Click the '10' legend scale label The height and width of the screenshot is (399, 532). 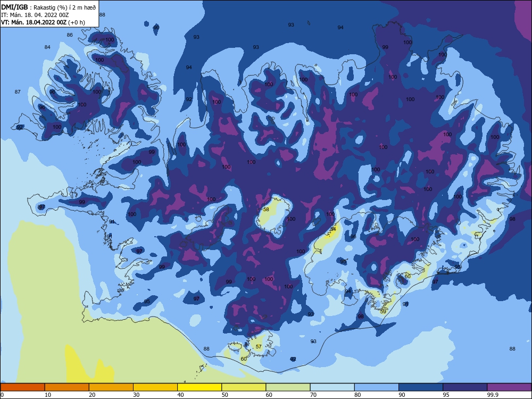click(48, 395)
